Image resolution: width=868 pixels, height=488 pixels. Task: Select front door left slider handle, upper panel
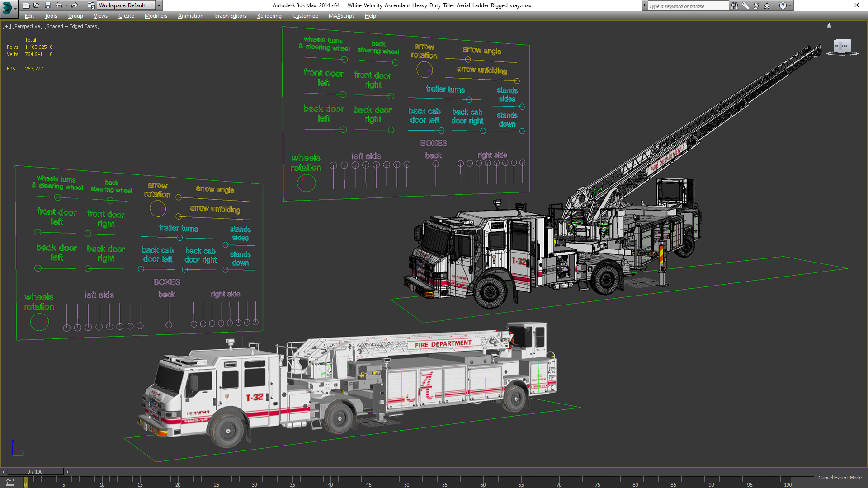pos(343,94)
